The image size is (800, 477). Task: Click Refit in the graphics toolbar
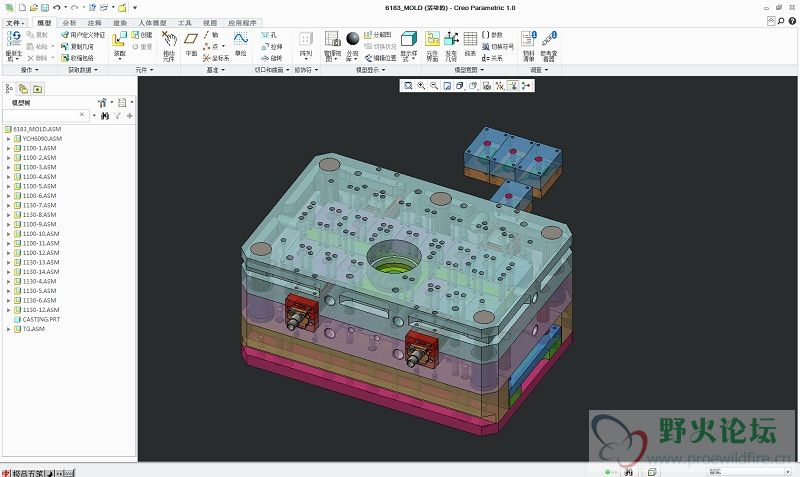408,86
